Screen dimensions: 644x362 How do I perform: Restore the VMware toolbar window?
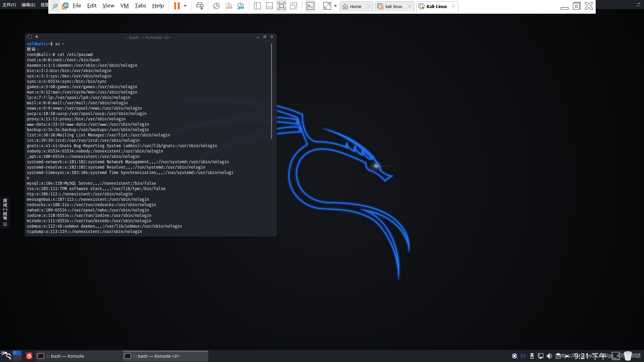tap(577, 6)
